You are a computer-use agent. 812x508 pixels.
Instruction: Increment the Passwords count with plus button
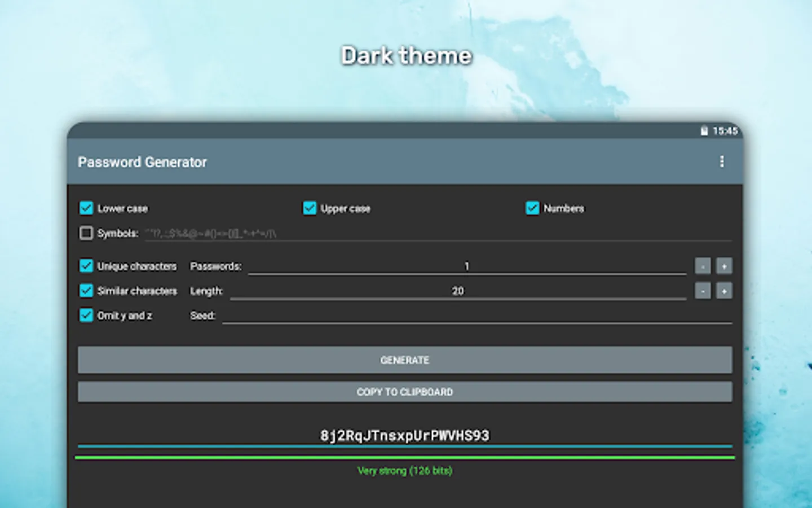723,266
